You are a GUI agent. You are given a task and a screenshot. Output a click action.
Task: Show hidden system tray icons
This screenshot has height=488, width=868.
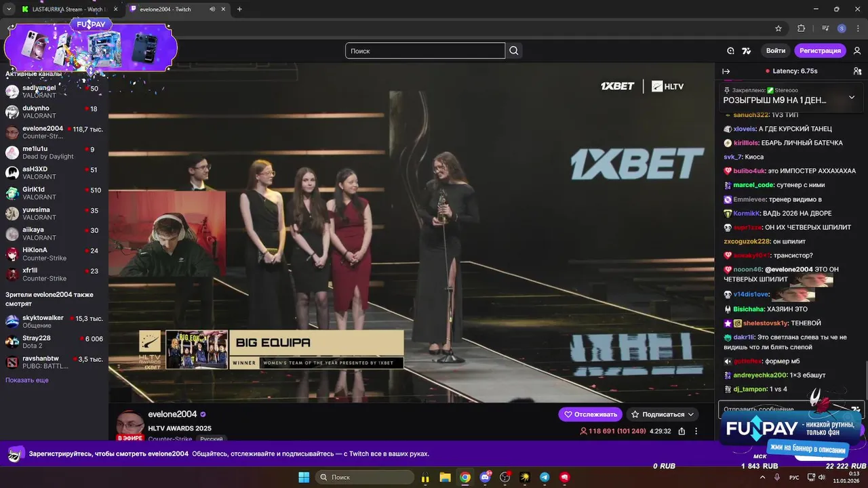762,477
